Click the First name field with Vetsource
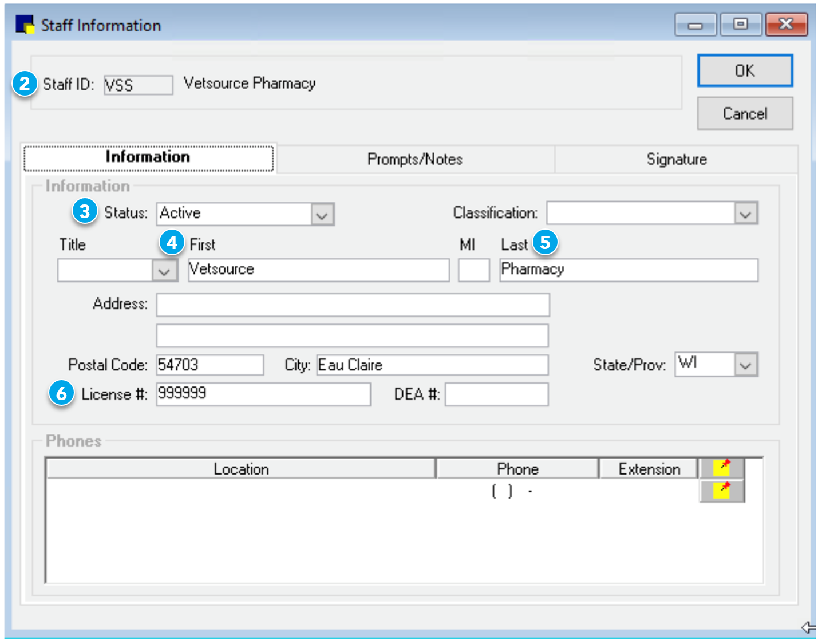This screenshot has width=822, height=644. 319,270
